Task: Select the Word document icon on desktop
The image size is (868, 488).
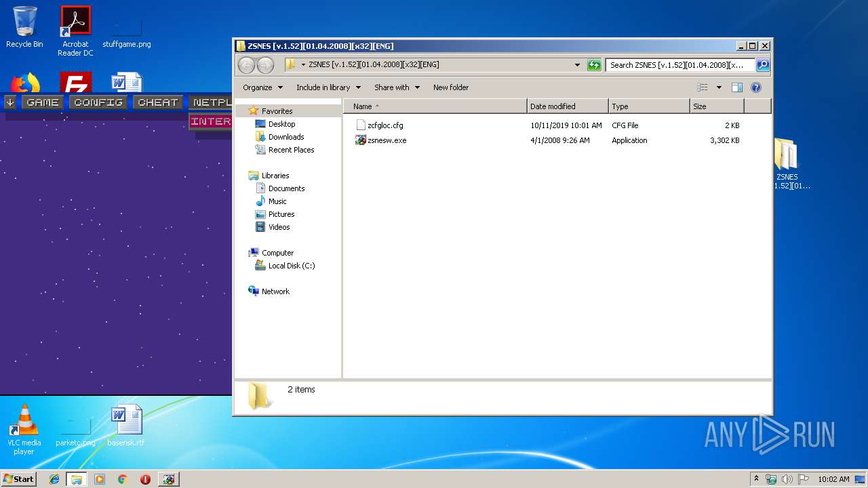Action: (x=126, y=83)
